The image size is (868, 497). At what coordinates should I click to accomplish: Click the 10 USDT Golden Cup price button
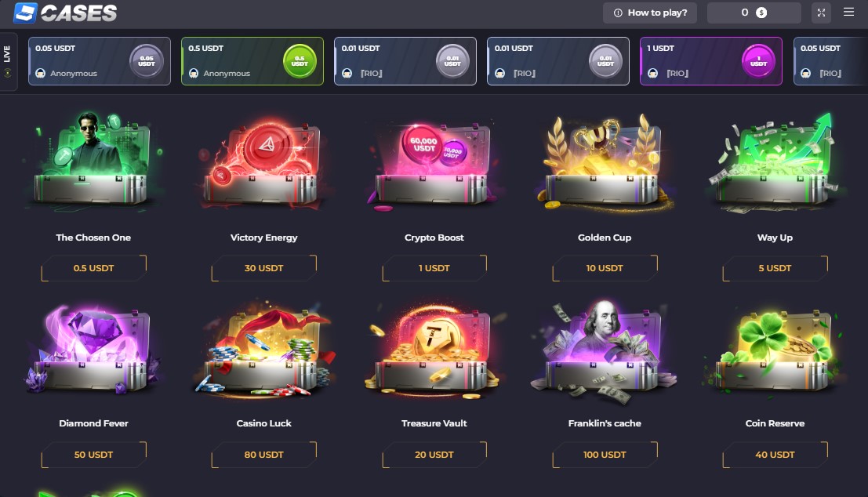point(605,268)
